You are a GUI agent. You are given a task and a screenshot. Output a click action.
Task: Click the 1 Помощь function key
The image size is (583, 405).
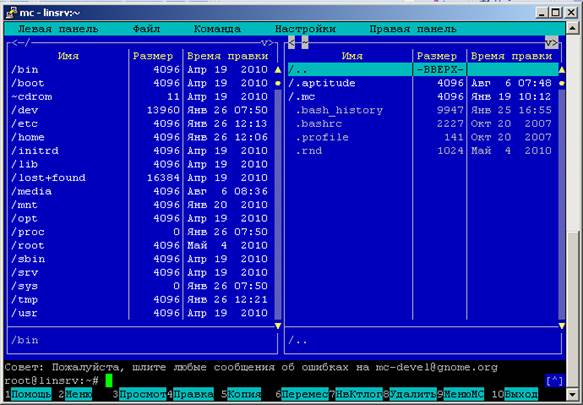click(28, 394)
